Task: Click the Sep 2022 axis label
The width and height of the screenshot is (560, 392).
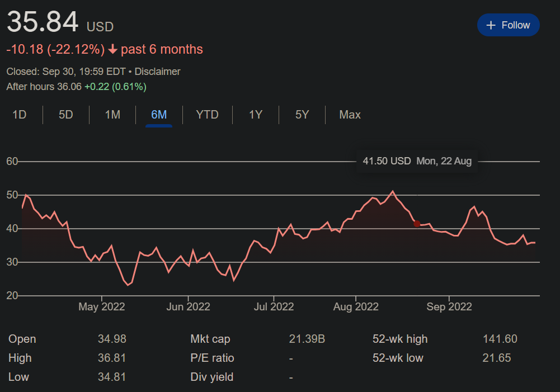Action: pos(449,306)
